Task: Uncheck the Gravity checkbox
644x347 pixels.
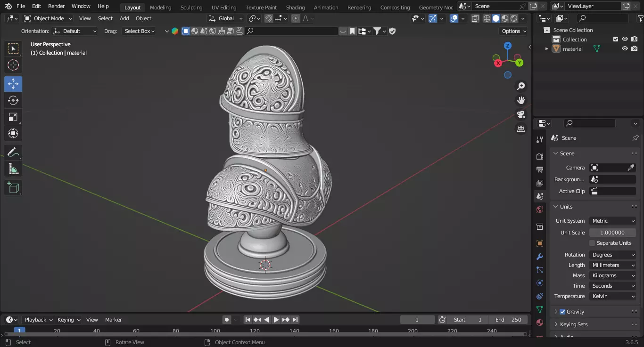Action: pos(562,312)
